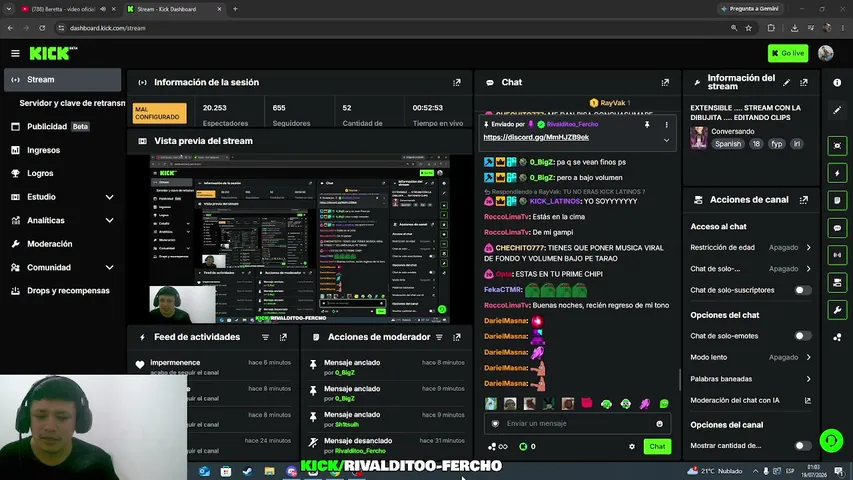This screenshot has height=480, width=853.
Task: Click the Kick logo
Action: [53, 53]
